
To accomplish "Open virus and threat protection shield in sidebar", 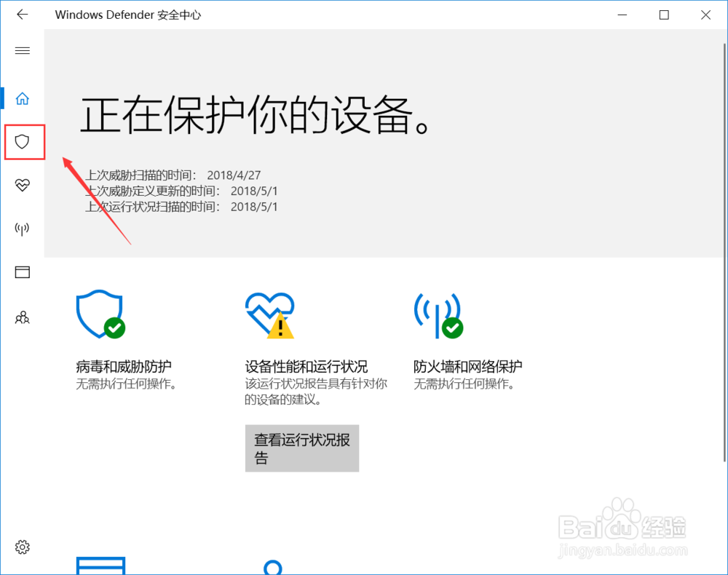I will click(23, 141).
